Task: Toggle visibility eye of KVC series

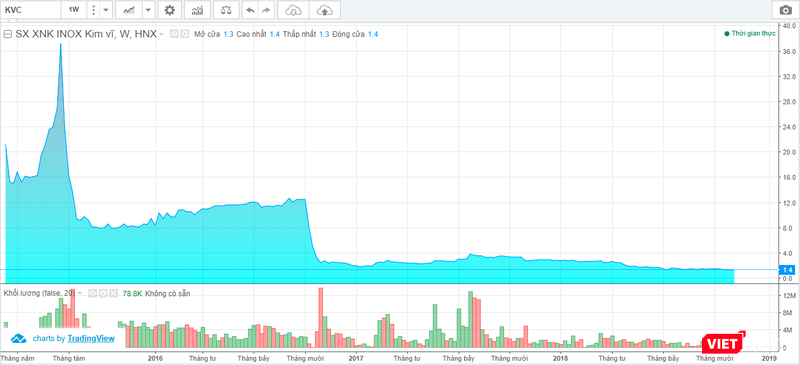Action: (x=174, y=34)
